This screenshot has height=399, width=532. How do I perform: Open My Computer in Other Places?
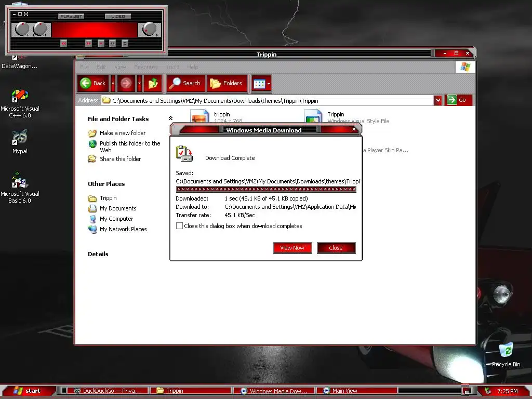pos(116,219)
